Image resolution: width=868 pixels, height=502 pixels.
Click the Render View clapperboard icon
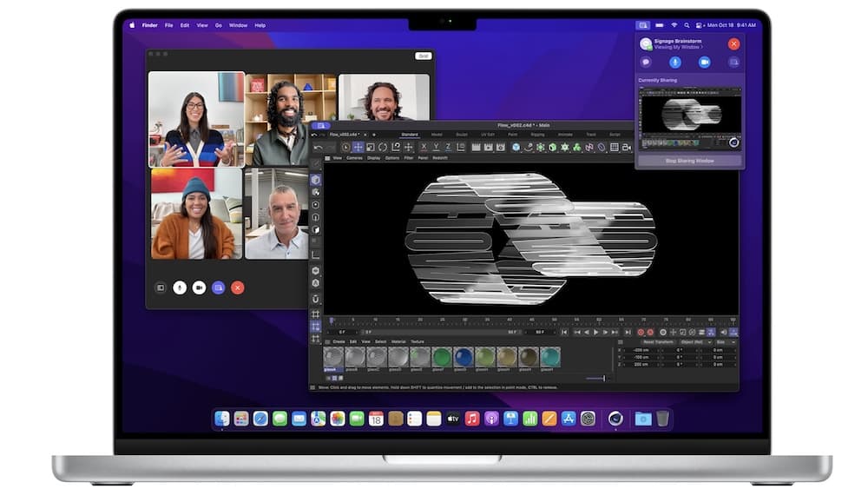[x=476, y=148]
